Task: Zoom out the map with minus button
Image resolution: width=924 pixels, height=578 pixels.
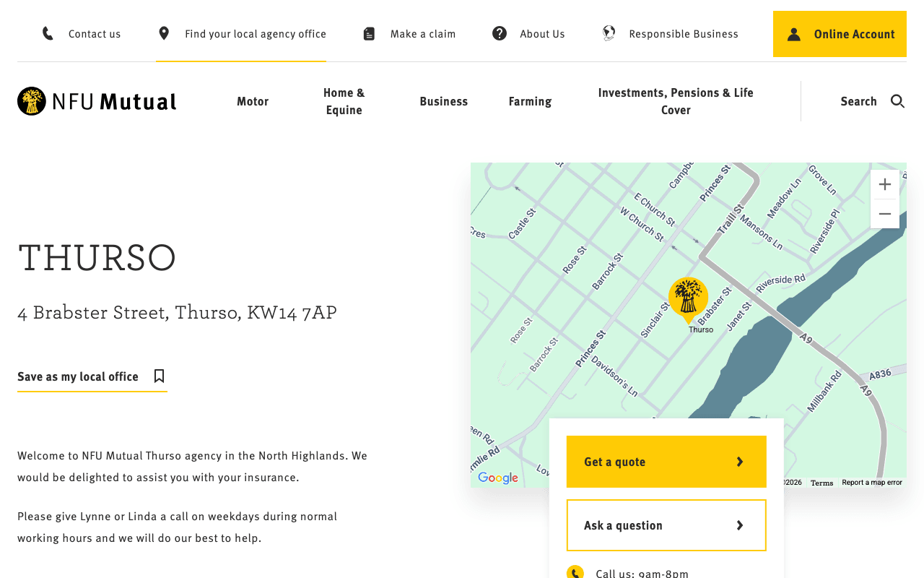Action: [885, 214]
